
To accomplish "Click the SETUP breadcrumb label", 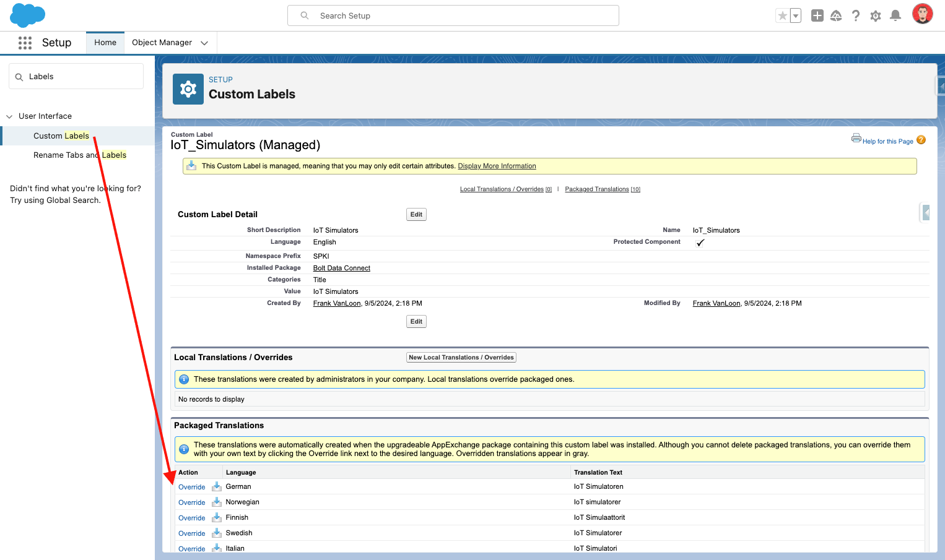I will (220, 80).
